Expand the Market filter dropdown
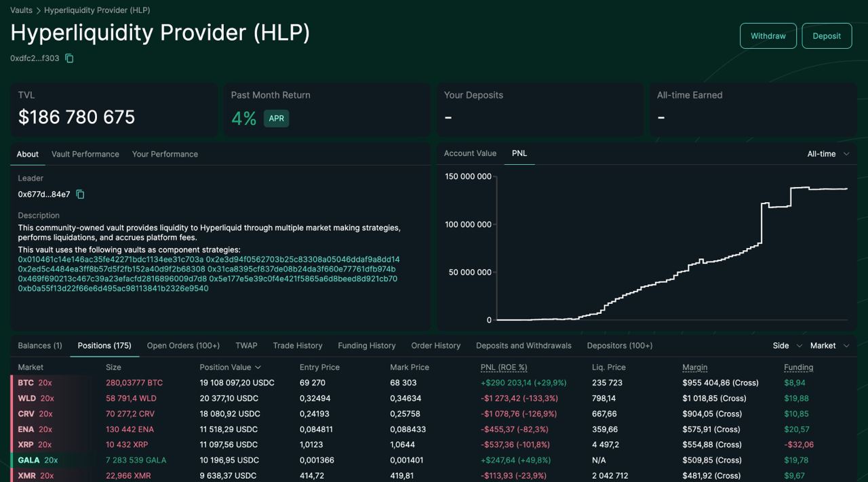The image size is (868, 482). (829, 346)
